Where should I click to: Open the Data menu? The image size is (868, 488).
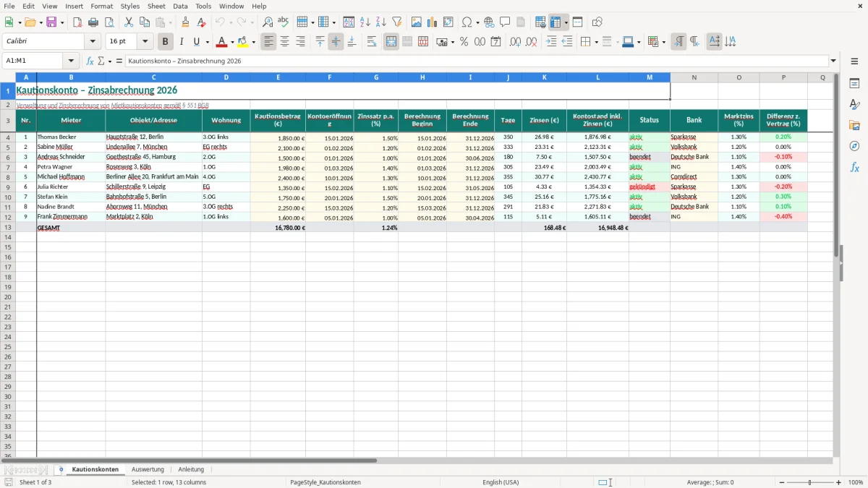pos(180,6)
